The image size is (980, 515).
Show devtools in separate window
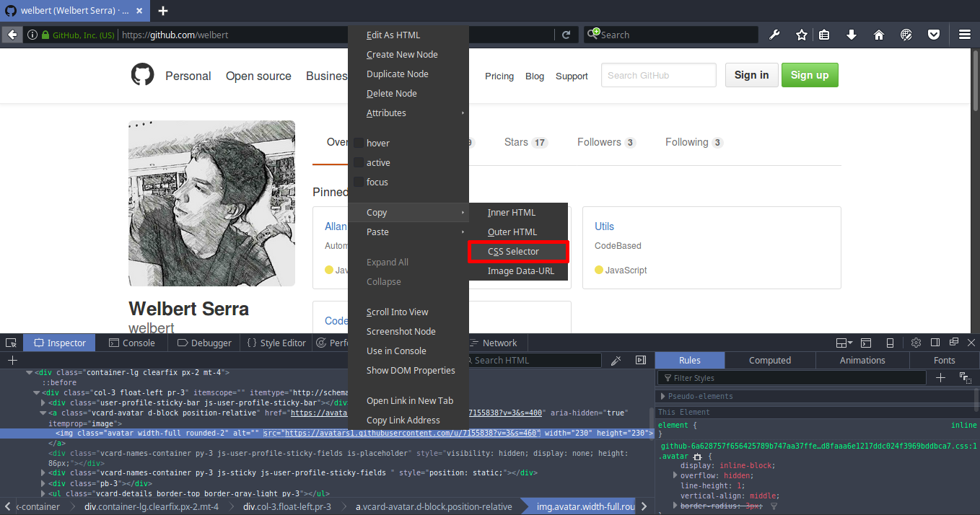[953, 343]
